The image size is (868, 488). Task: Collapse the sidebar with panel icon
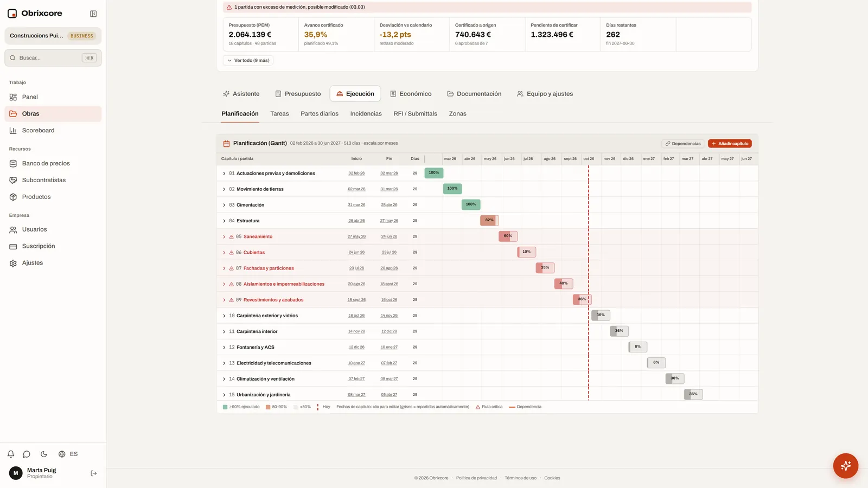click(x=93, y=14)
